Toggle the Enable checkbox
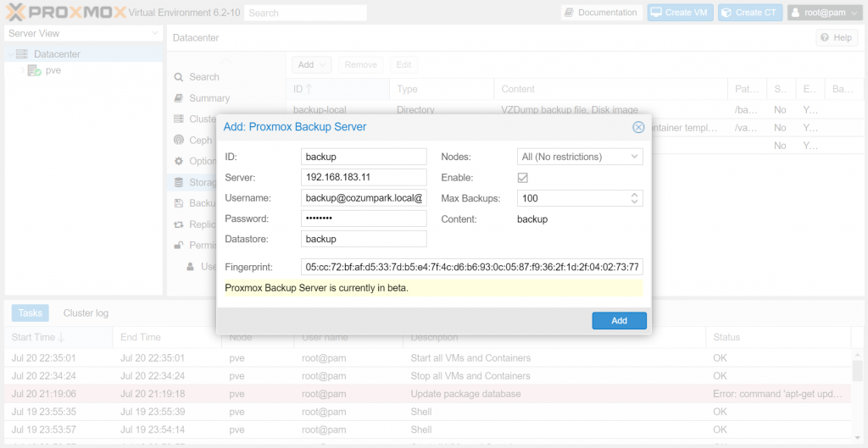Image resolution: width=868 pixels, height=448 pixels. pos(522,178)
